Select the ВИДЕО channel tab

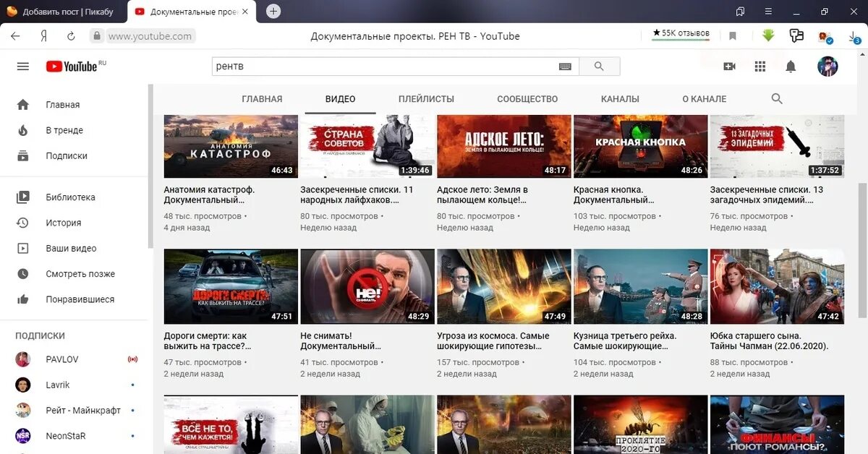[x=340, y=99]
